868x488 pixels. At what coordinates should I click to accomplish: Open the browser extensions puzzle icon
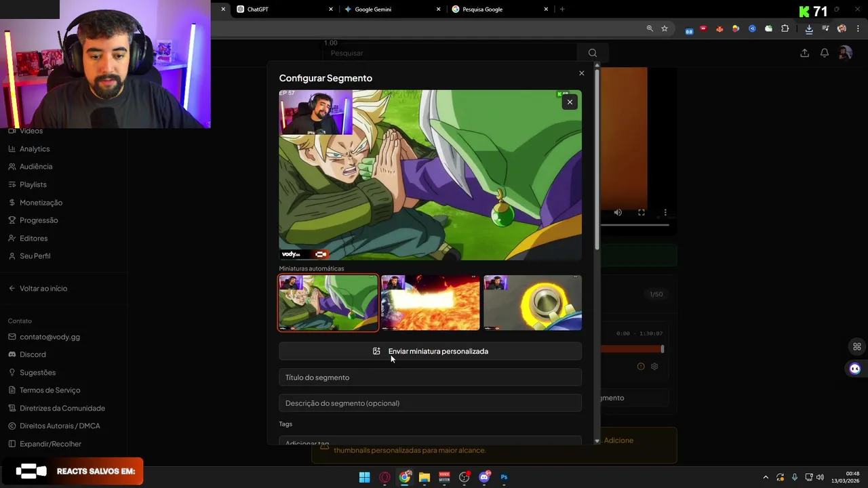pyautogui.click(x=785, y=28)
